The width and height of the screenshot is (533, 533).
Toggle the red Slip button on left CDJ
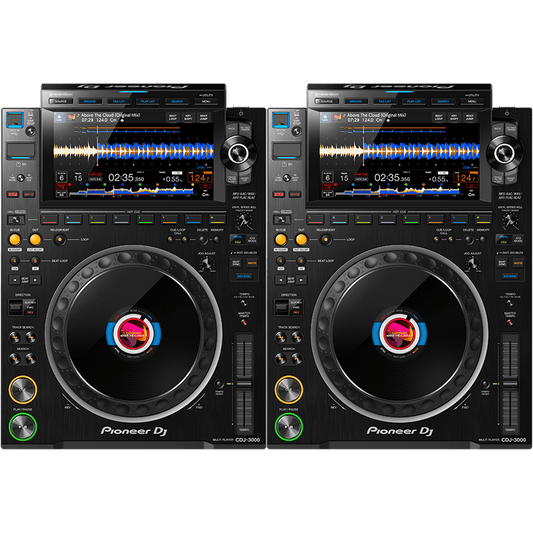click(13, 194)
